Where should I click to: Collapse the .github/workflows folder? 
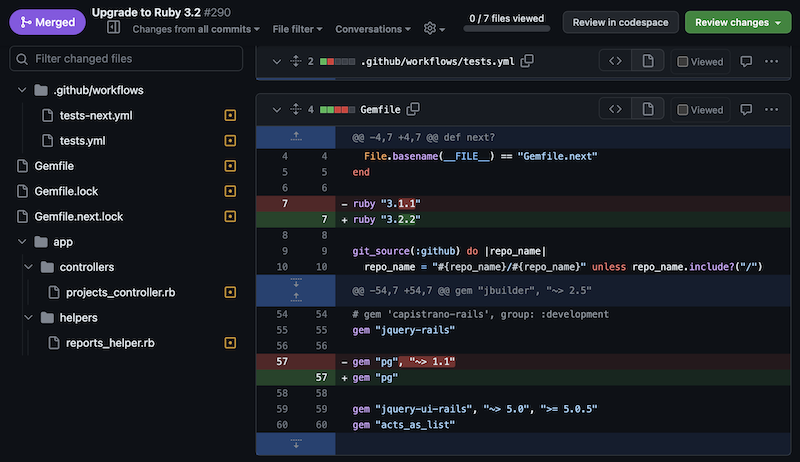point(22,90)
